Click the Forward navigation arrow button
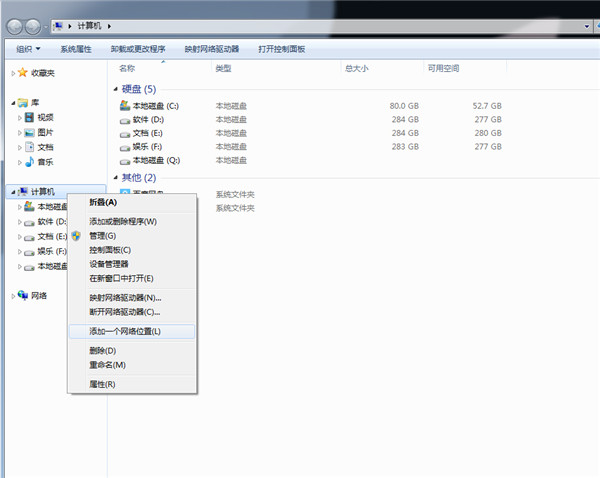Viewport: 600px width, 478px height. 32,23
